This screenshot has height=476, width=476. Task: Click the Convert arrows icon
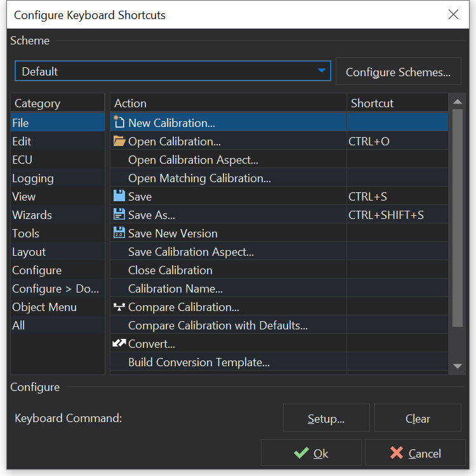tap(119, 343)
